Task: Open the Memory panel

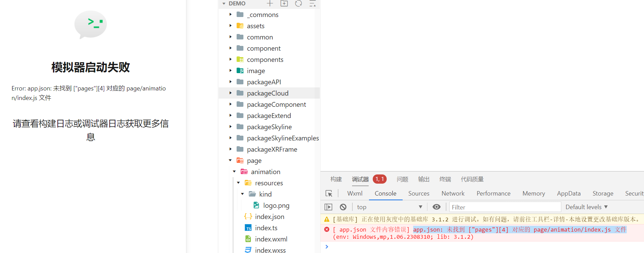Action: pyautogui.click(x=534, y=193)
